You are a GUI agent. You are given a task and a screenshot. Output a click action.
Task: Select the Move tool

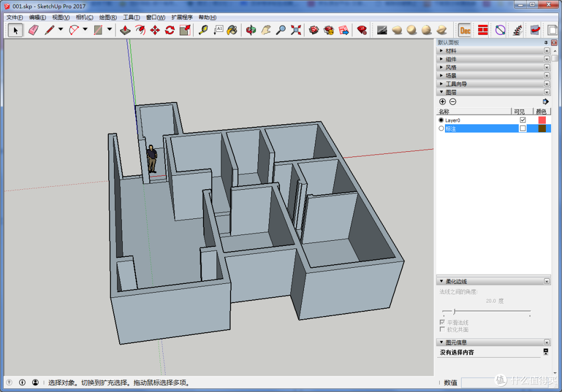(x=155, y=30)
